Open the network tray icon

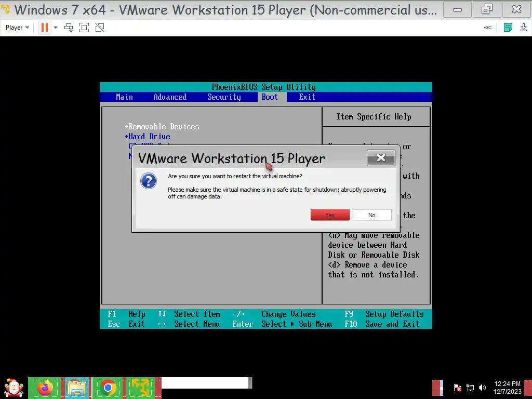[x=470, y=388]
